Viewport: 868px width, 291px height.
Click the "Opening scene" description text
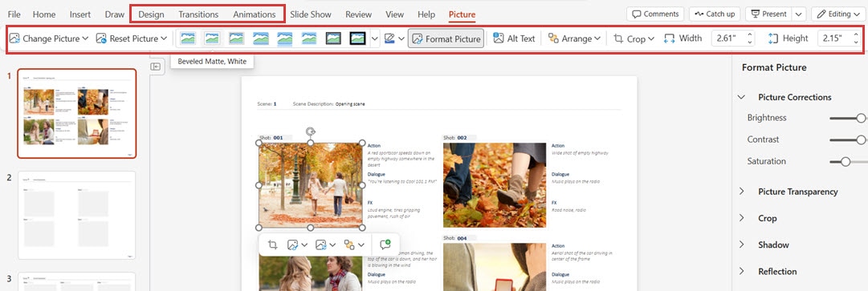[x=350, y=103]
